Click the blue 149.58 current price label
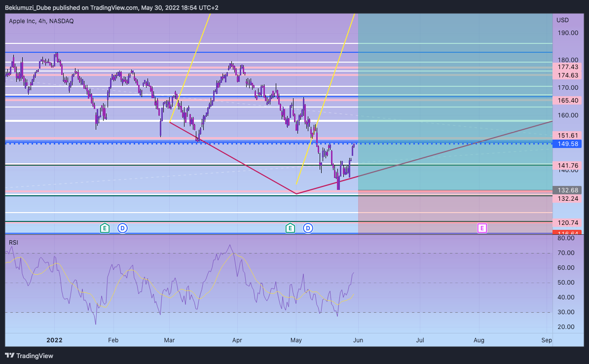This screenshot has height=364, width=589. [x=567, y=144]
